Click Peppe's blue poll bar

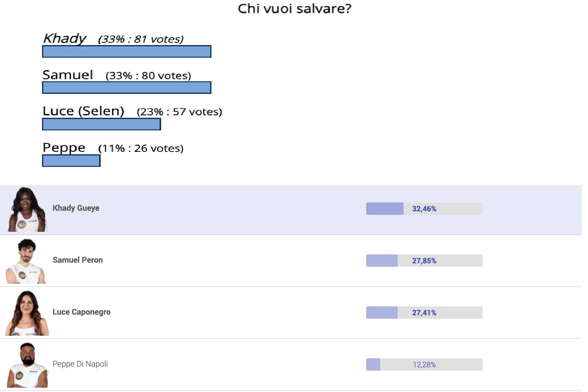point(71,161)
